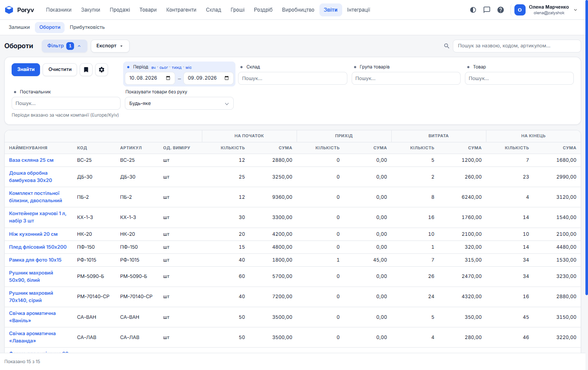
Task: Click the Знайти button
Action: click(x=26, y=69)
